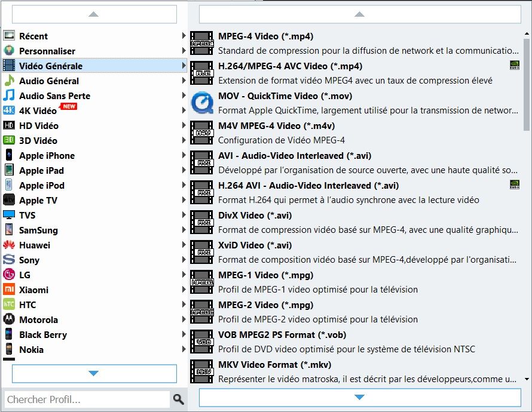Click the 3D Vidéo green icon
The image size is (532, 412).
point(9,140)
